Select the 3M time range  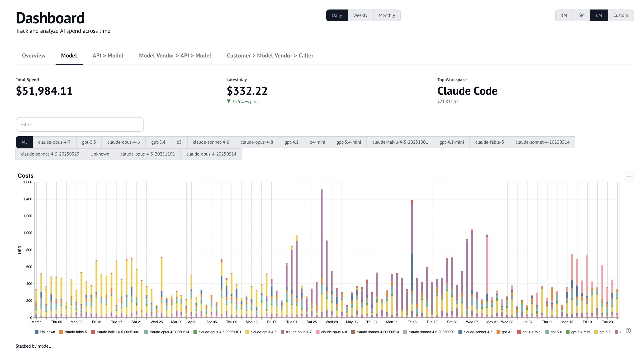click(x=581, y=15)
